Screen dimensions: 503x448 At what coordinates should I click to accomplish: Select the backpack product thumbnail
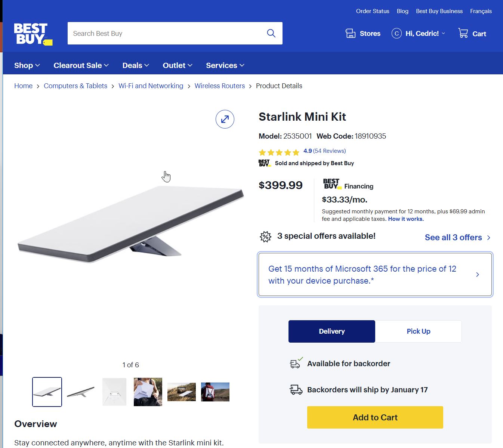click(215, 392)
